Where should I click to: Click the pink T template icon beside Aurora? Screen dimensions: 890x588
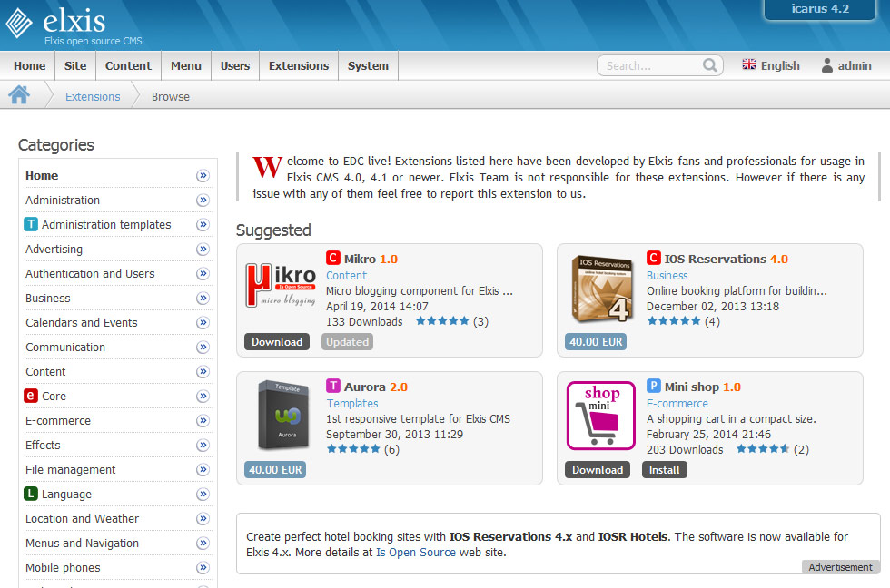(x=333, y=387)
